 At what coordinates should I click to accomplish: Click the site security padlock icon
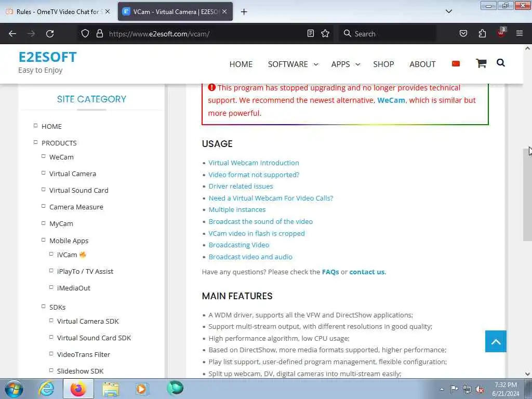tap(99, 33)
